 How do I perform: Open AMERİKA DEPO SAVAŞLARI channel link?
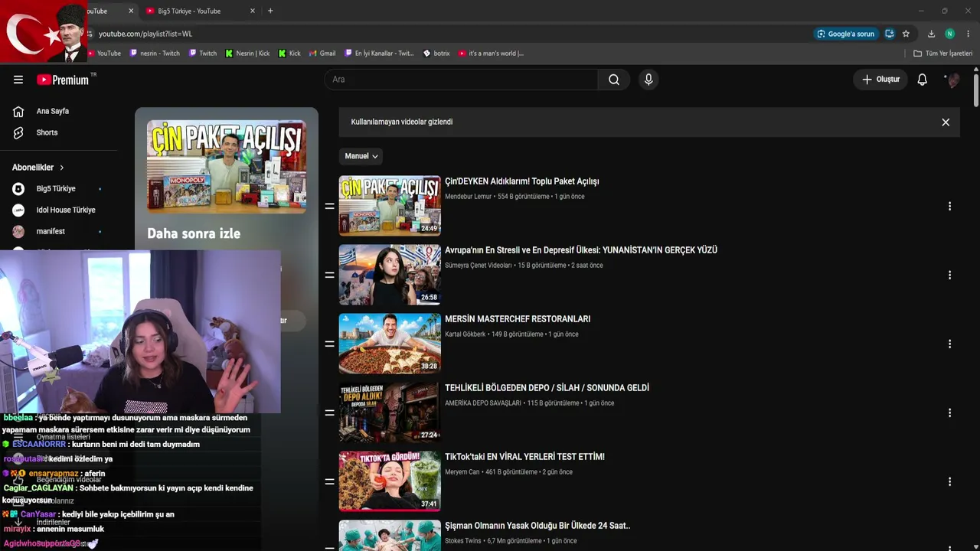pos(482,403)
